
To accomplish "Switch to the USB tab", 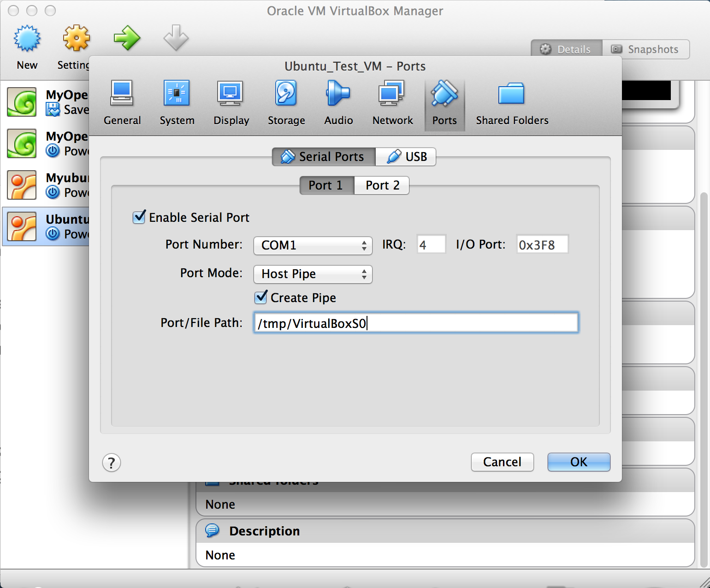I will coord(406,157).
